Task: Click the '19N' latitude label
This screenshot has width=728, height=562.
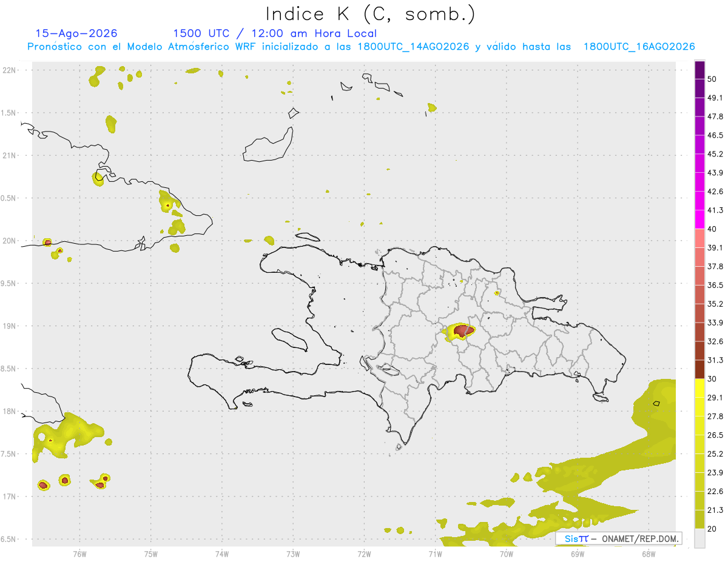Action: click(x=10, y=326)
